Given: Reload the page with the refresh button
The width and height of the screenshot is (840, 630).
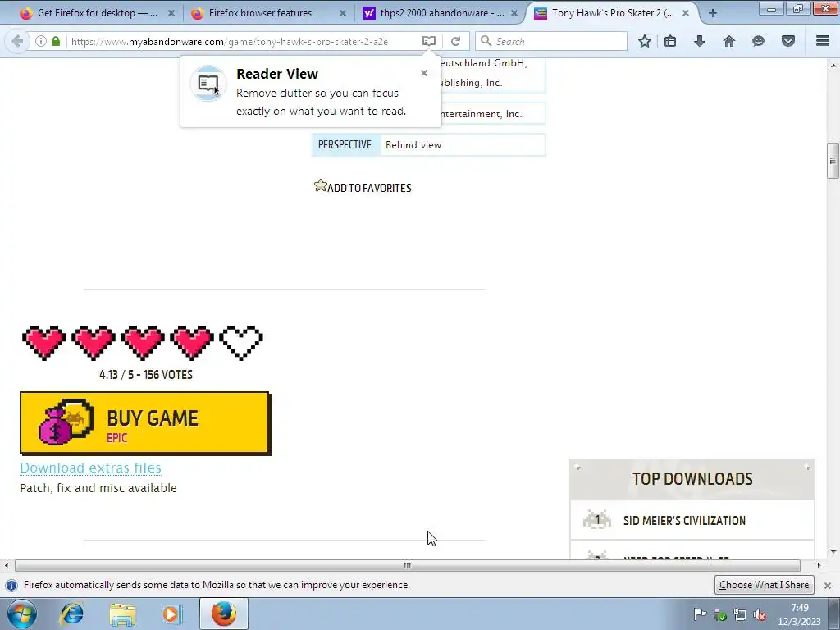Looking at the screenshot, I should tap(456, 41).
